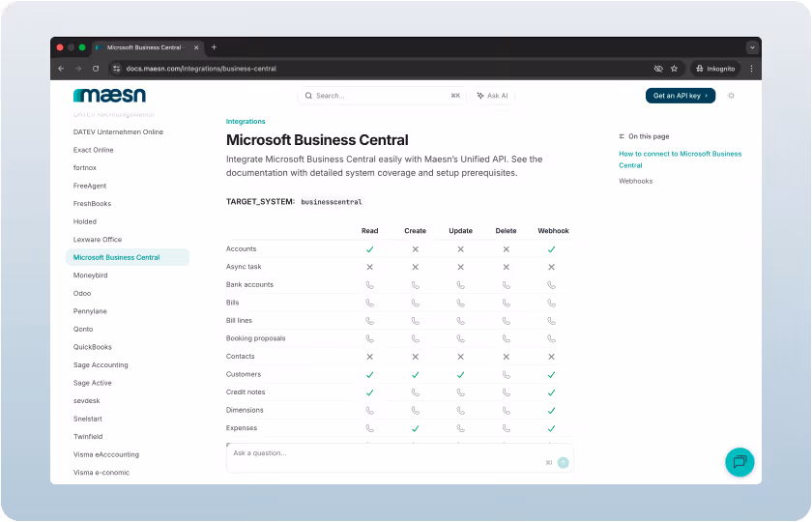
Task: Open Sage Accounting in sidebar
Action: point(101,365)
